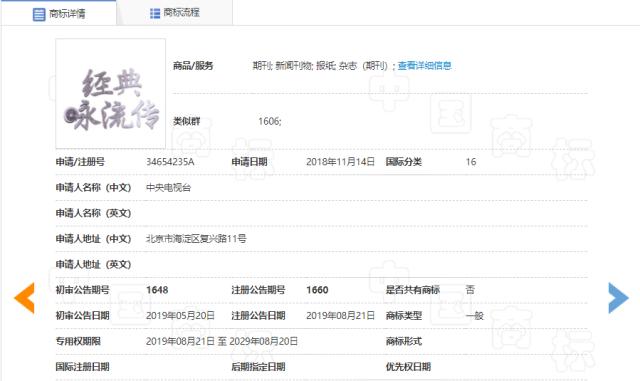
Task: Select application date 2018年11月14日
Action: [x=340, y=162]
